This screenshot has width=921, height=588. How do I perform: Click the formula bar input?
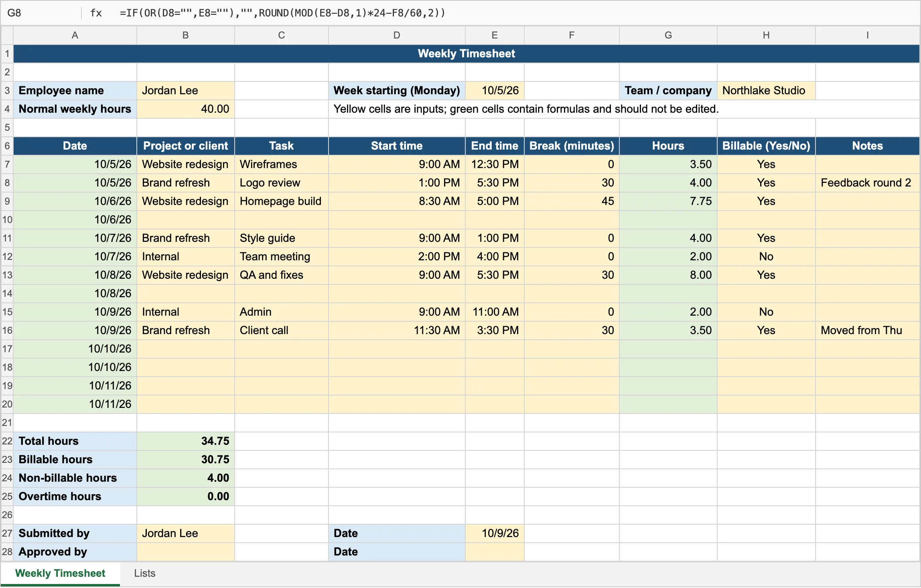(x=517, y=13)
